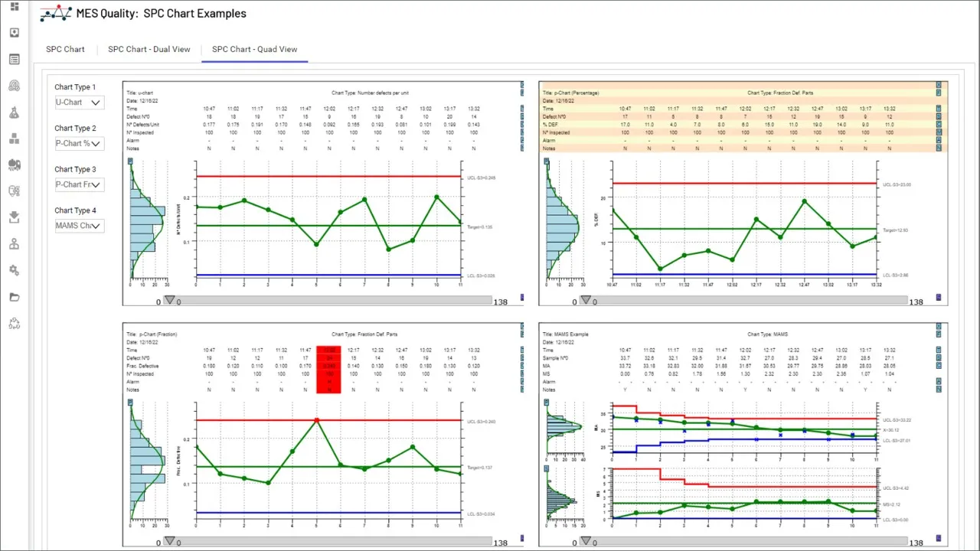Screen dimensions: 980x551
Task: Toggle the Alarm row indicator on p-Chart Percentage
Action: [939, 139]
